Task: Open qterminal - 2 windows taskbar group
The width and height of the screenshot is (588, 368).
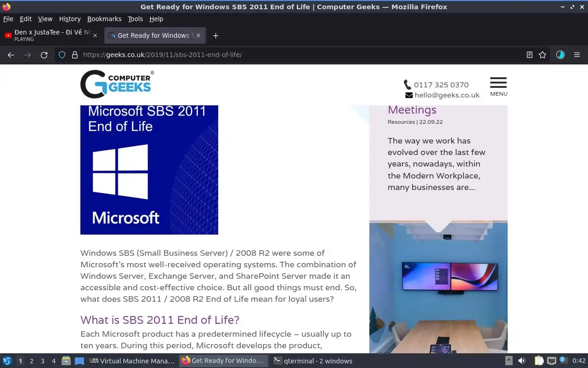Action: coord(314,361)
